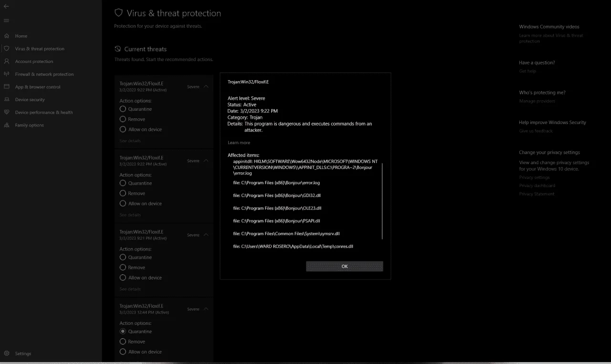Click the Current threats history icon

(x=118, y=49)
